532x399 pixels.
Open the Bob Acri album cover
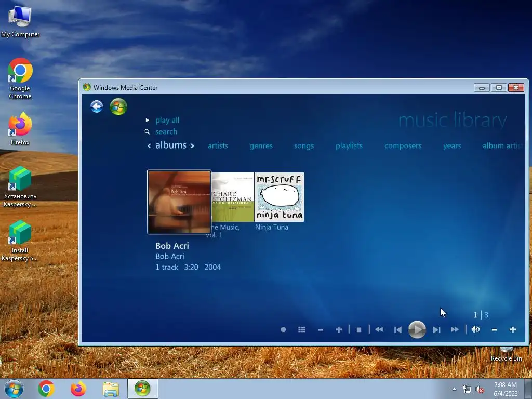tap(179, 202)
